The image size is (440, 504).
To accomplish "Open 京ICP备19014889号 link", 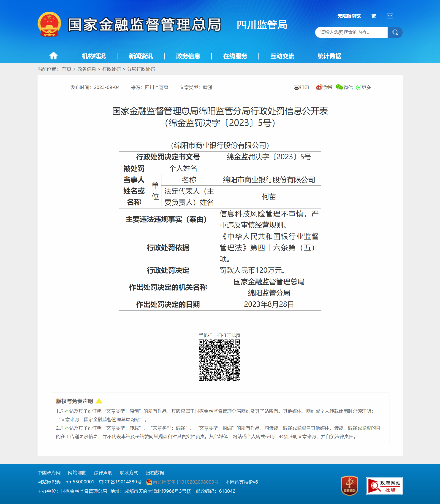I will (120, 482).
